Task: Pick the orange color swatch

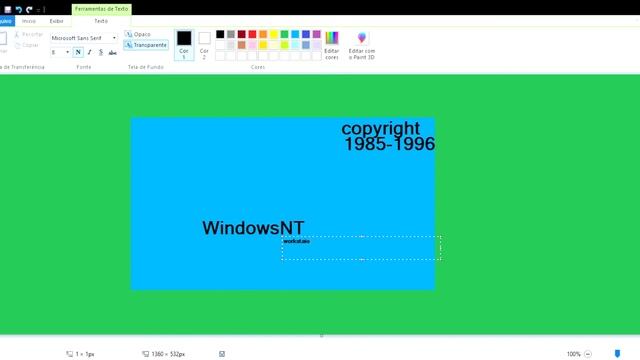Action: (263, 34)
